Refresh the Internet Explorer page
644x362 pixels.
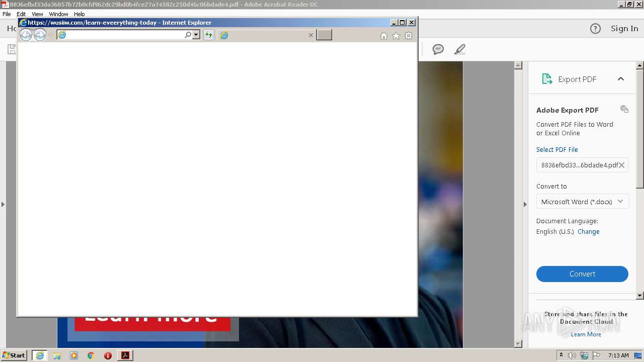coord(209,35)
